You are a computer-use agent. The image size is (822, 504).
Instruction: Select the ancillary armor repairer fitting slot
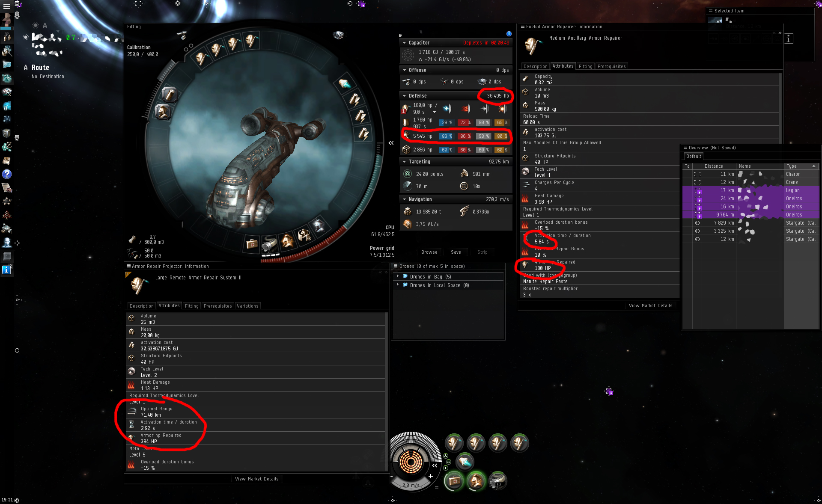coord(288,242)
